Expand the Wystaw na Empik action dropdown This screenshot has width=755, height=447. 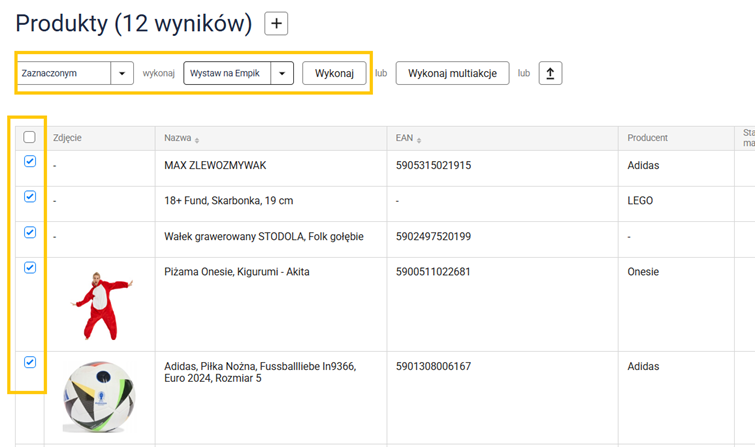pyautogui.click(x=283, y=73)
